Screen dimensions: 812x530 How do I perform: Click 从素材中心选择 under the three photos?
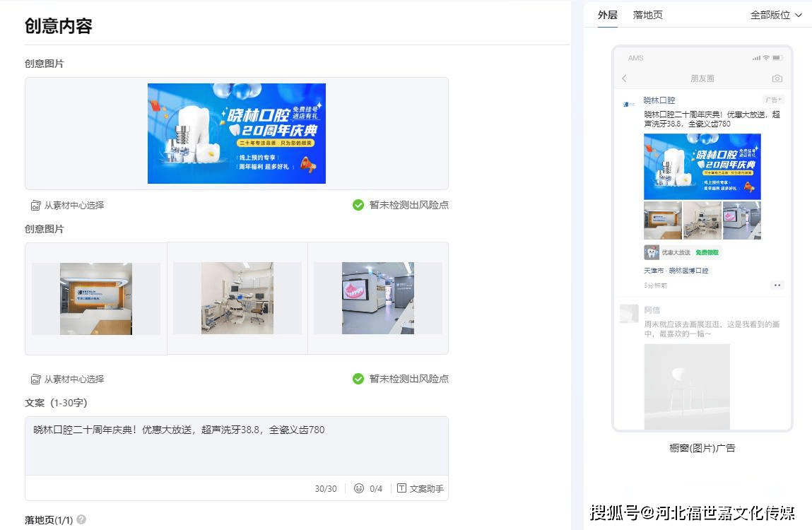pyautogui.click(x=68, y=379)
